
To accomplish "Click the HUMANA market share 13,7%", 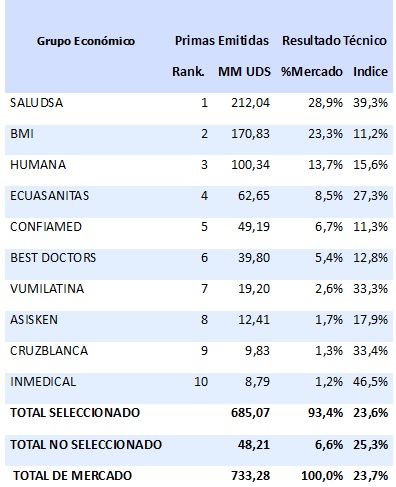I will (x=325, y=165).
